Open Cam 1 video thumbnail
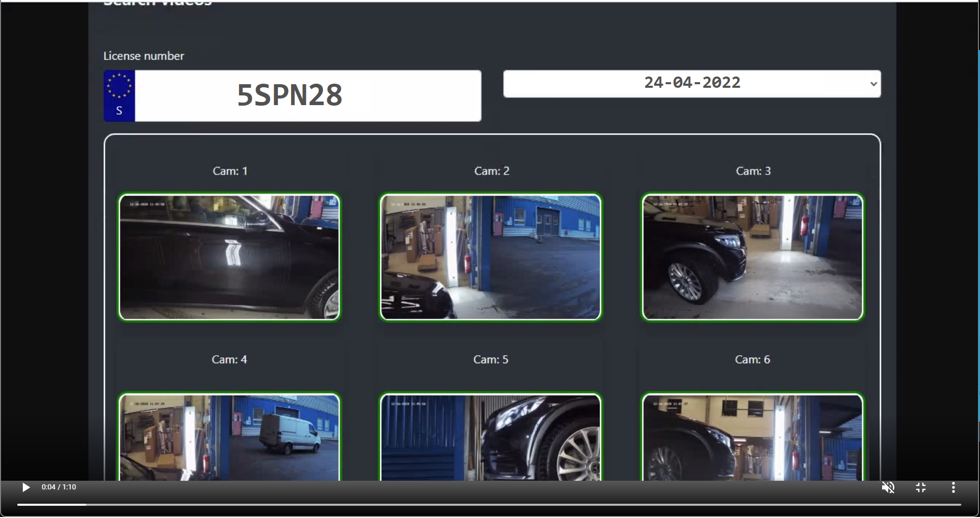 (x=229, y=257)
